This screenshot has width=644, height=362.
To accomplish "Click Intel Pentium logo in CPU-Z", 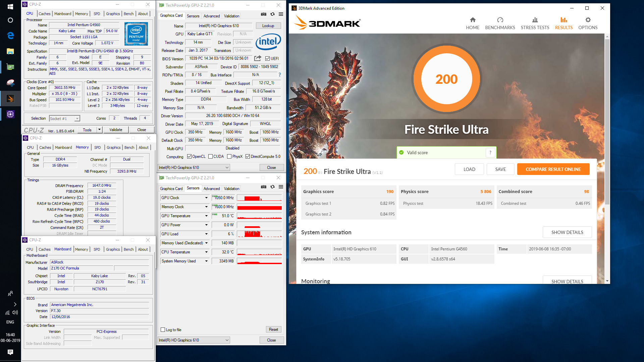I will (x=136, y=34).
